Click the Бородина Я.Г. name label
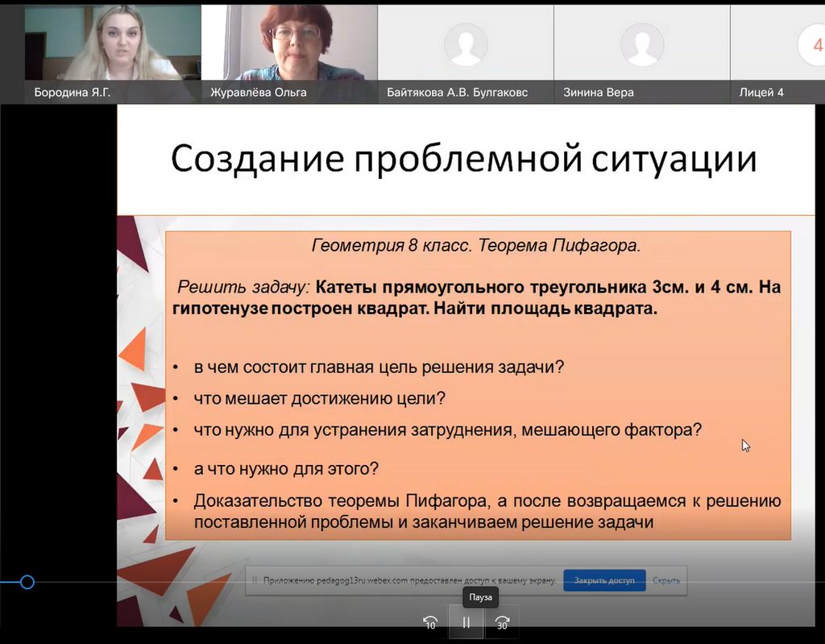This screenshot has width=825, height=644. coord(73,93)
